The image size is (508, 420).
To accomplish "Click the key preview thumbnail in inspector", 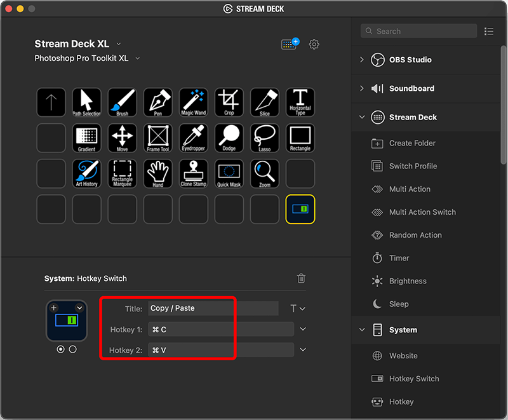I will pos(67,321).
